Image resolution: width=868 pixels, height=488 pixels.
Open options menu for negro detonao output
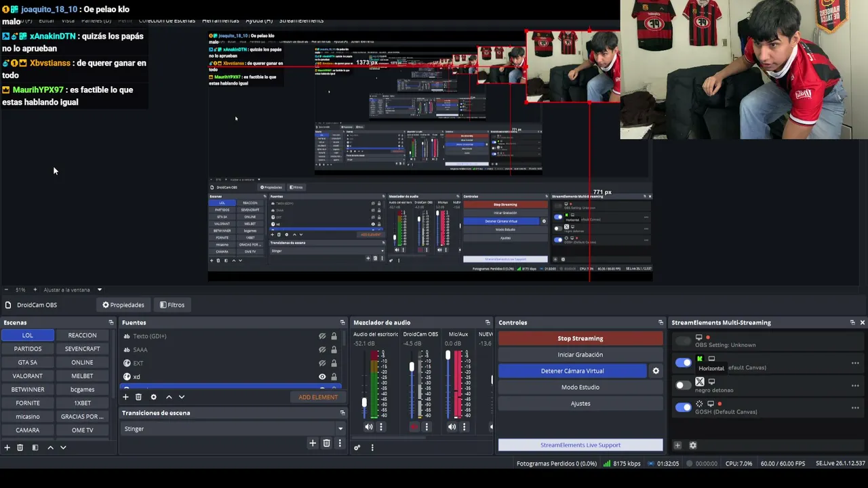(x=855, y=386)
